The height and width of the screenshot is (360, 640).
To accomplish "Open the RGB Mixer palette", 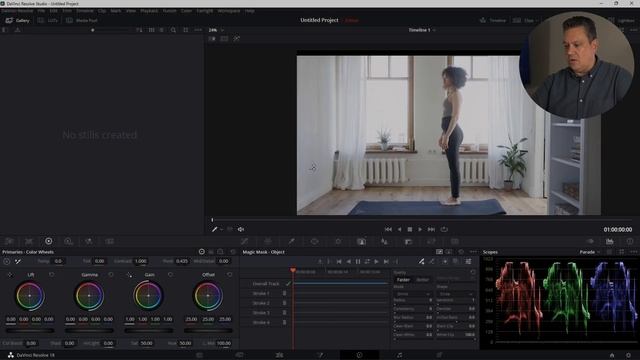I will click(x=89, y=241).
